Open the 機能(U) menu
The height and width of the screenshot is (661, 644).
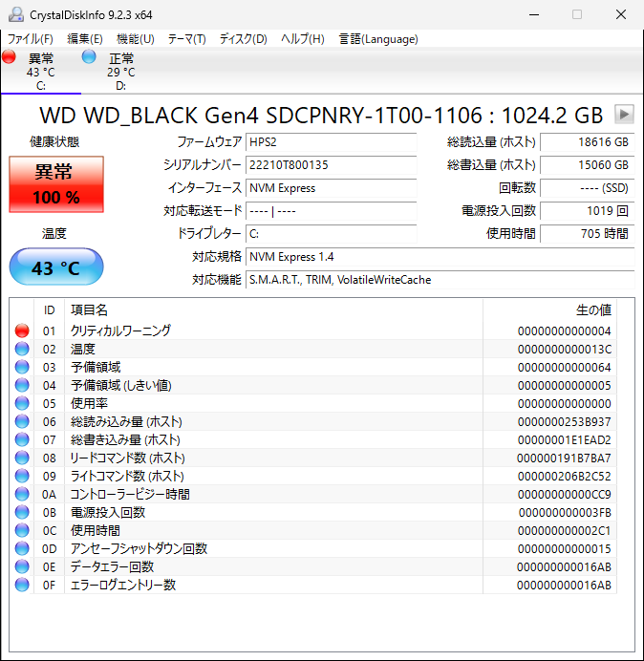click(136, 39)
